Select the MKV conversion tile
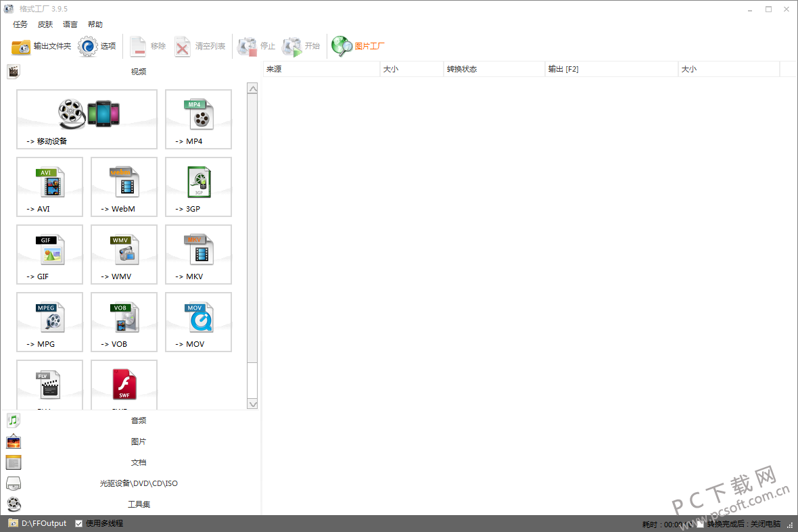The image size is (798, 532). click(198, 255)
